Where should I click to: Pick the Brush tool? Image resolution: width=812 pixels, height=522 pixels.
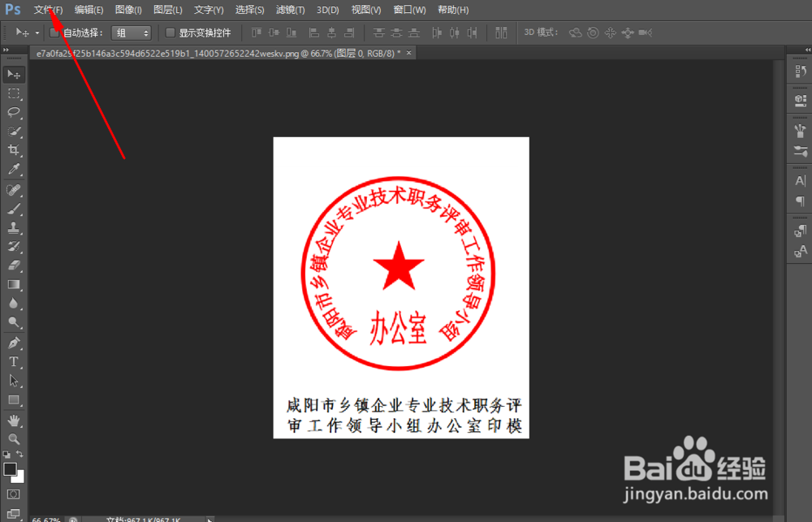[14, 209]
